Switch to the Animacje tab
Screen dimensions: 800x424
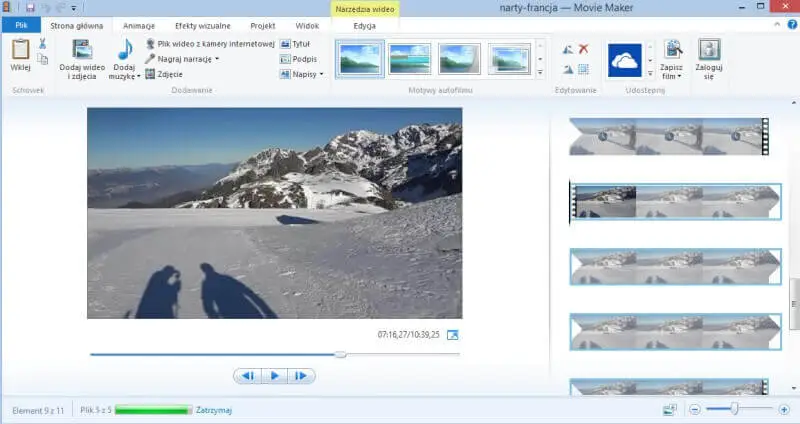[139, 25]
